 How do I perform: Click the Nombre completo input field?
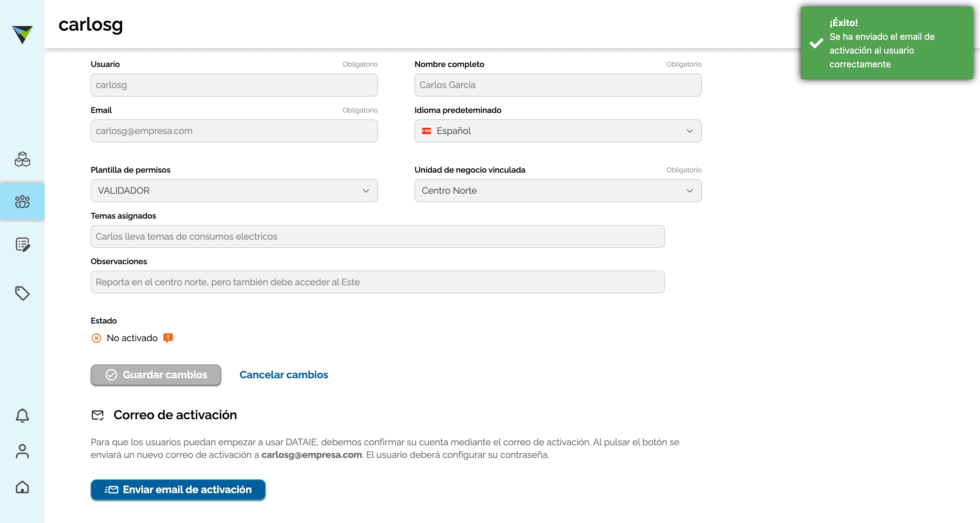click(558, 85)
